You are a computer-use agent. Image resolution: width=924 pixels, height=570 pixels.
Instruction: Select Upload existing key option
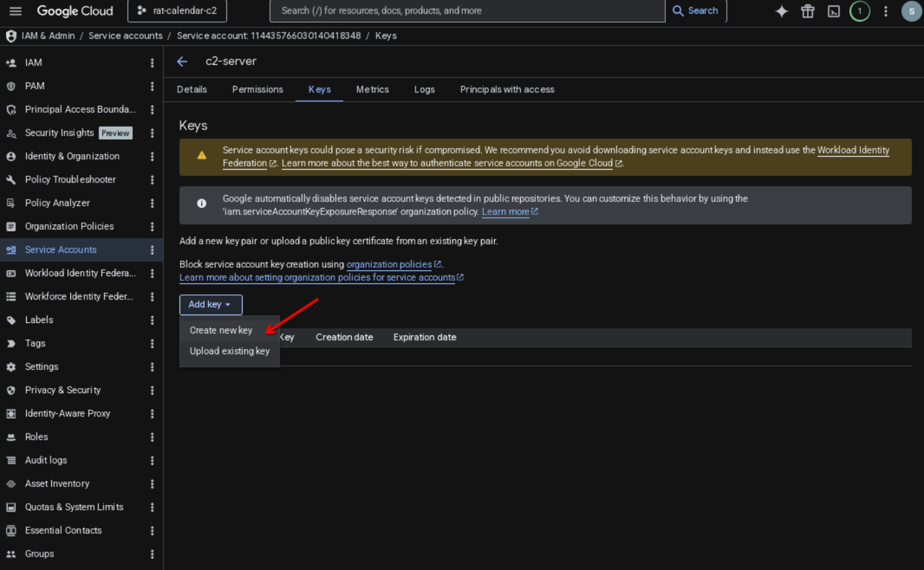[230, 351]
